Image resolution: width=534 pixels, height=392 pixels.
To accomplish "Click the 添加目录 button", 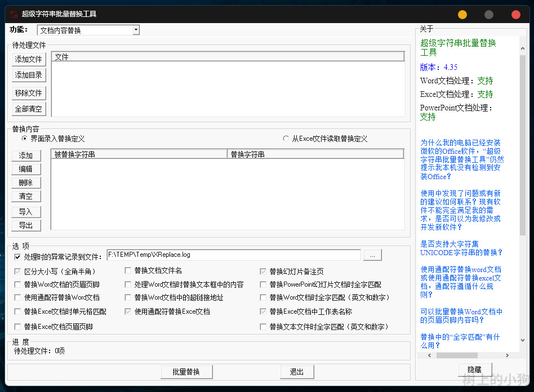I will (x=29, y=75).
